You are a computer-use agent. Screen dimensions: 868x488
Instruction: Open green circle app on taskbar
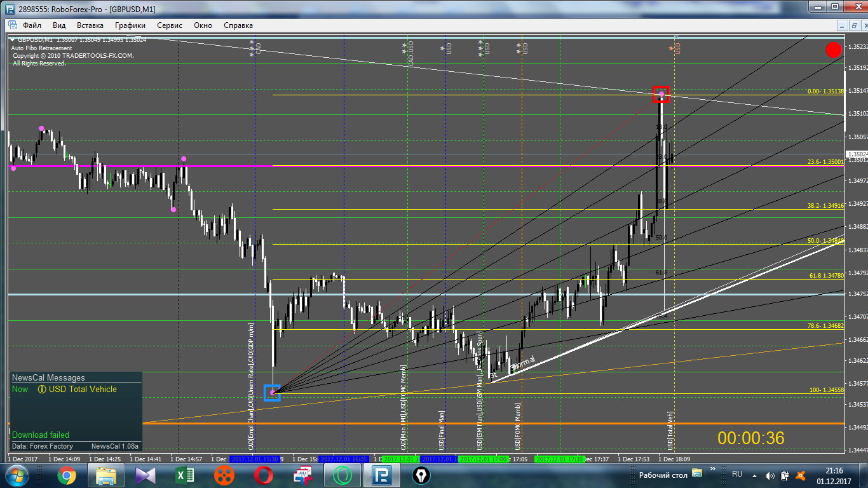pyautogui.click(x=342, y=475)
